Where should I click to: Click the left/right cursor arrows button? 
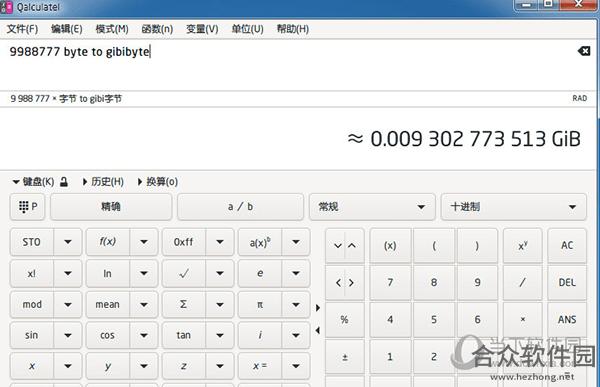click(345, 283)
